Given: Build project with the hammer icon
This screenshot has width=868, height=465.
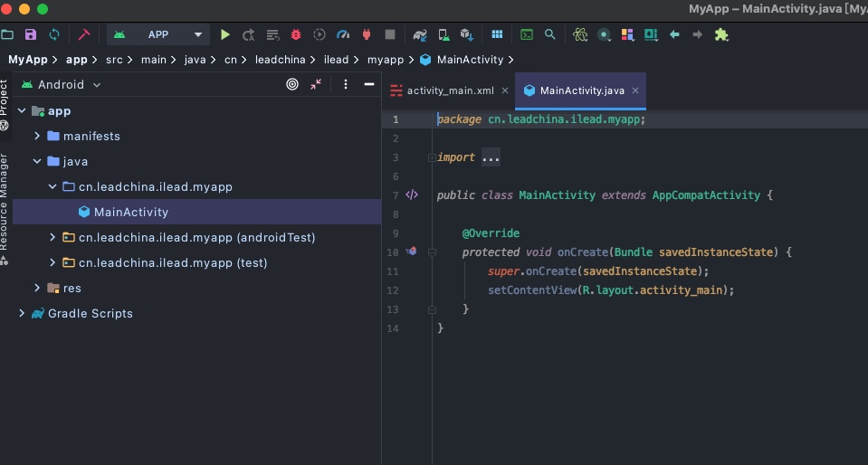Looking at the screenshot, I should pyautogui.click(x=84, y=35).
